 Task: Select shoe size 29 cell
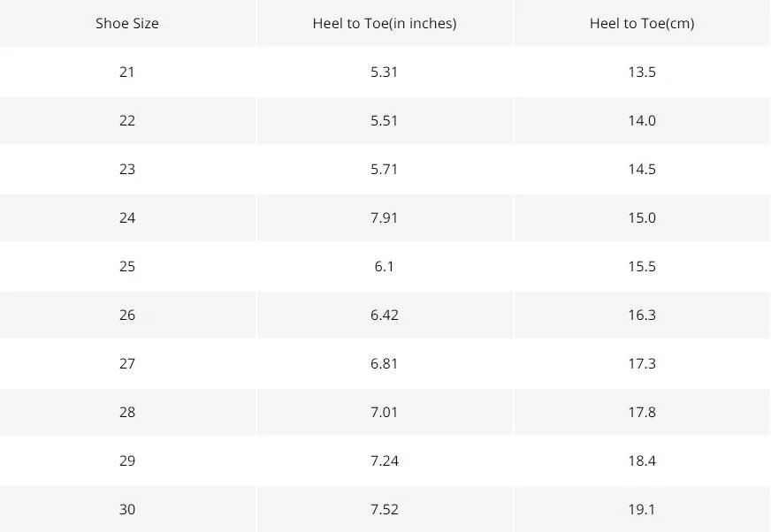coord(126,460)
